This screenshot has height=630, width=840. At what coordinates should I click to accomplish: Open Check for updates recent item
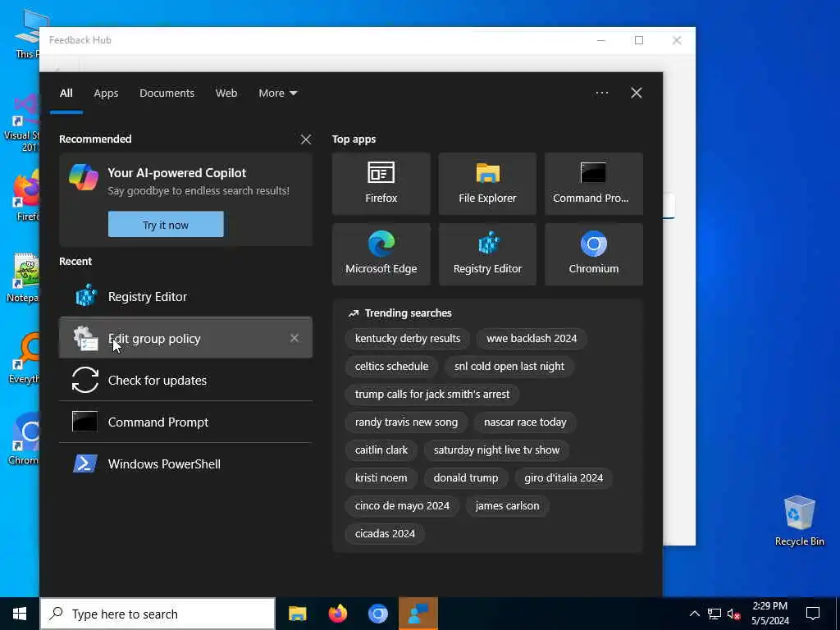point(185,380)
